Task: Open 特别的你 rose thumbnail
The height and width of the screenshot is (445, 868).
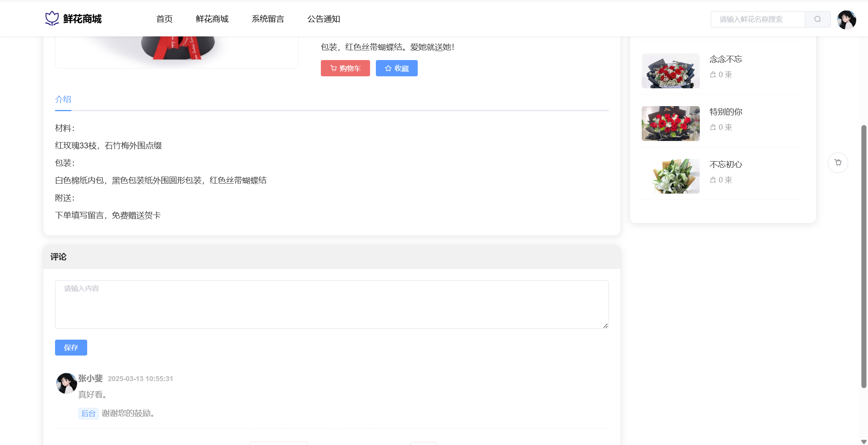Action: tap(670, 124)
